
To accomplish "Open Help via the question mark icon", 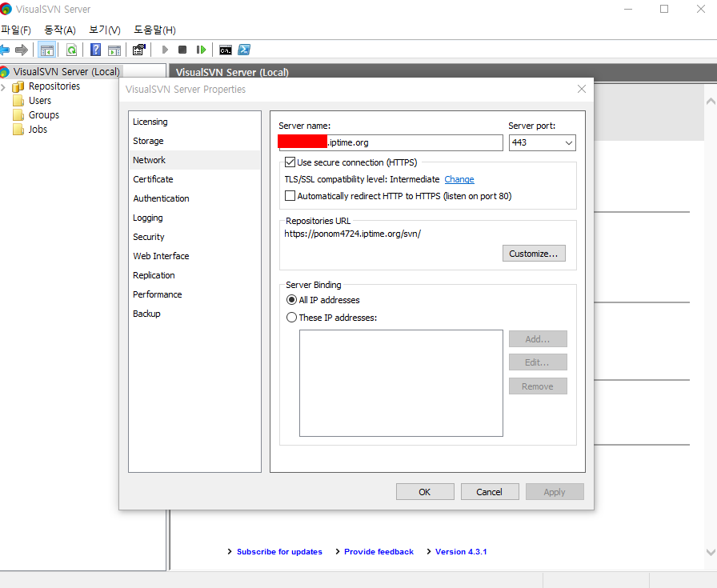I will (95, 50).
